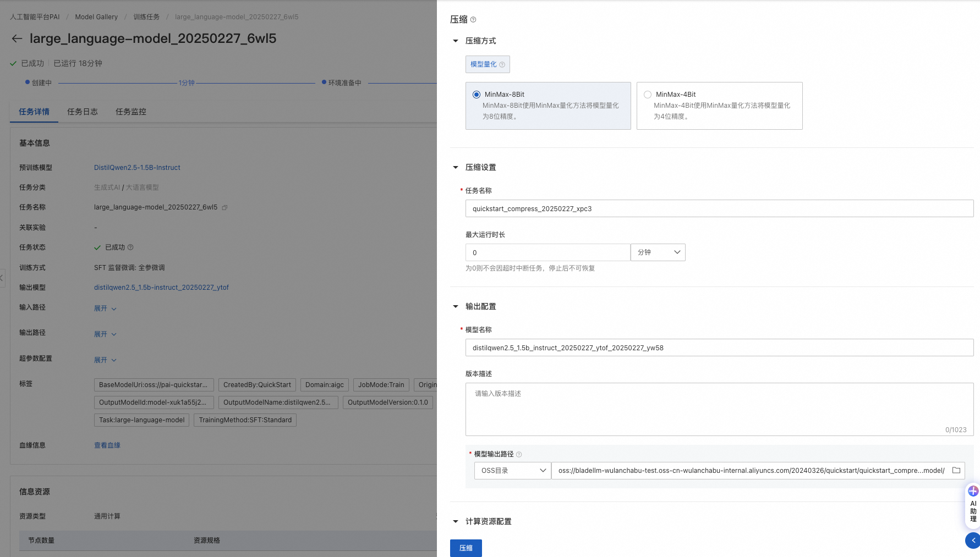The height and width of the screenshot is (557, 980).
Task: Go to 训练任务 breadcrumb
Action: click(146, 17)
